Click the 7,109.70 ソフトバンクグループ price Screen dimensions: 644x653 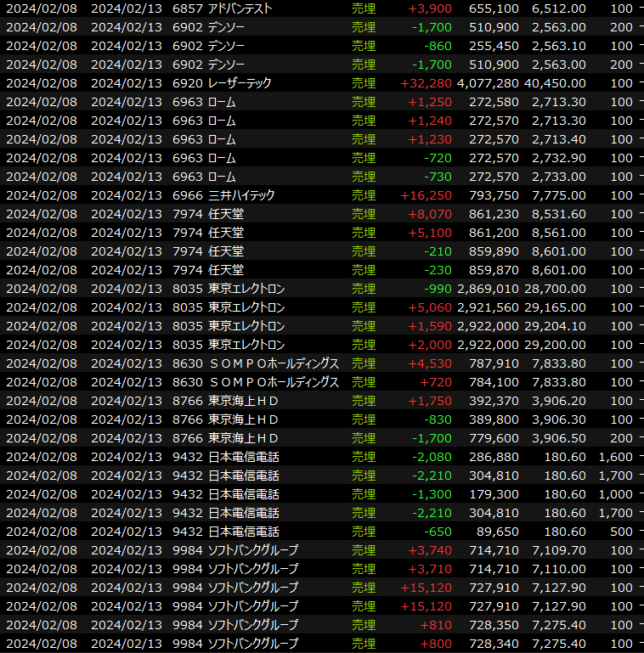pyautogui.click(x=558, y=550)
